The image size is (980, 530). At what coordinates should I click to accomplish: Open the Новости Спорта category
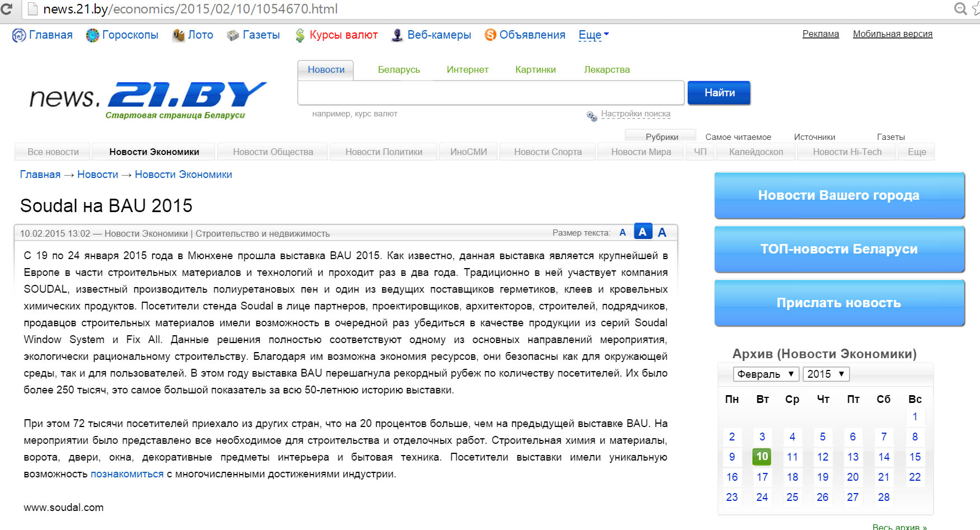(x=548, y=152)
